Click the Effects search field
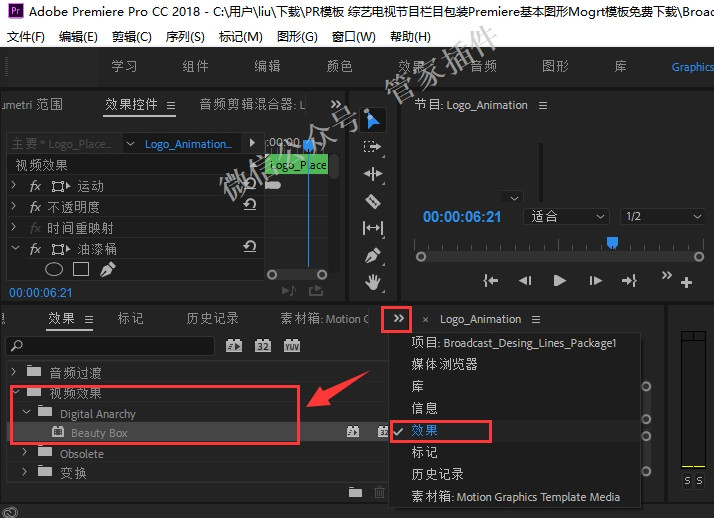714x518 pixels. click(x=110, y=346)
